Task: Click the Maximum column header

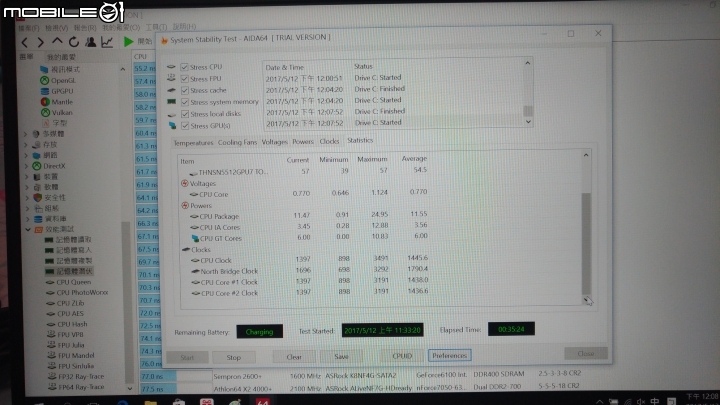Action: pos(372,159)
